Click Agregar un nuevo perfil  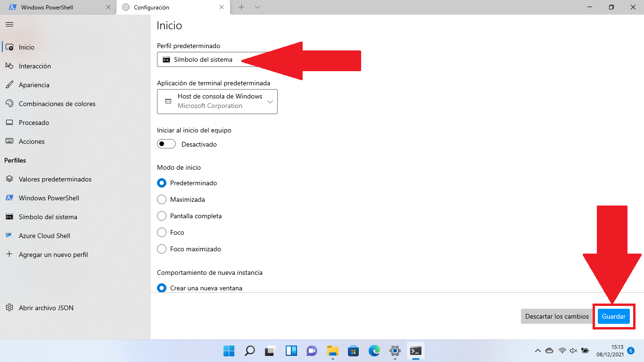coord(75,255)
